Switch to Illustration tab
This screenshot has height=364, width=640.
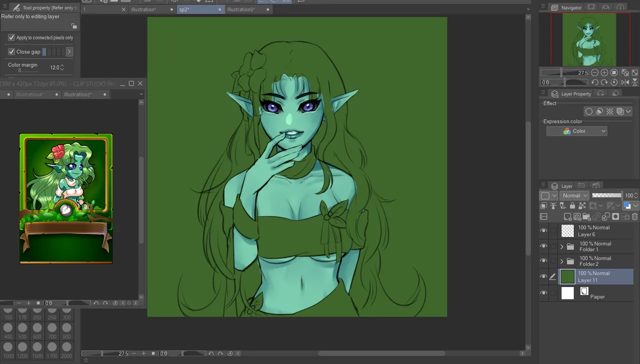(143, 9)
